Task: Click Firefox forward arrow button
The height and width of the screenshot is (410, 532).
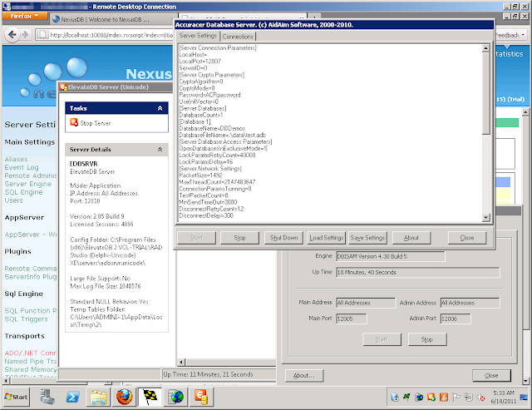Action: tap(25, 35)
